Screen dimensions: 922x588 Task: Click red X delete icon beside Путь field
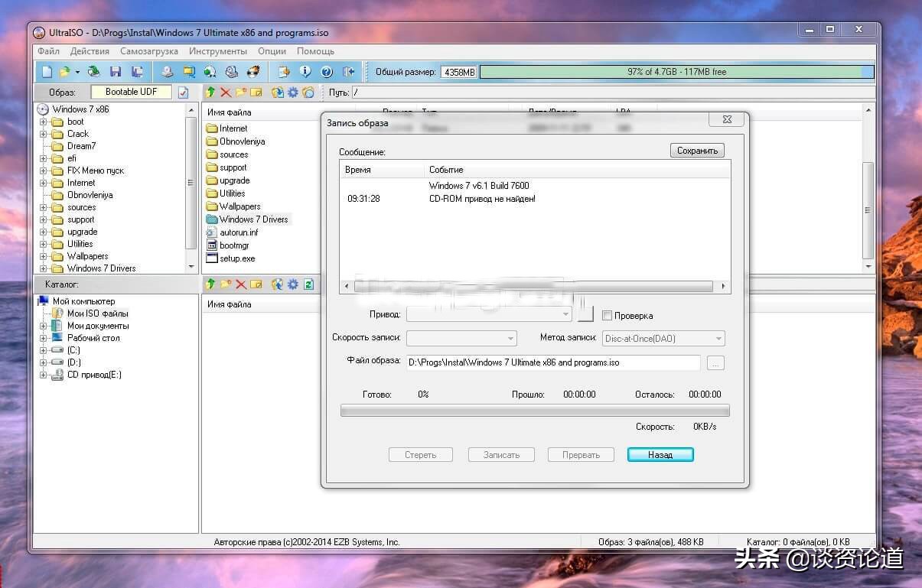point(226,93)
